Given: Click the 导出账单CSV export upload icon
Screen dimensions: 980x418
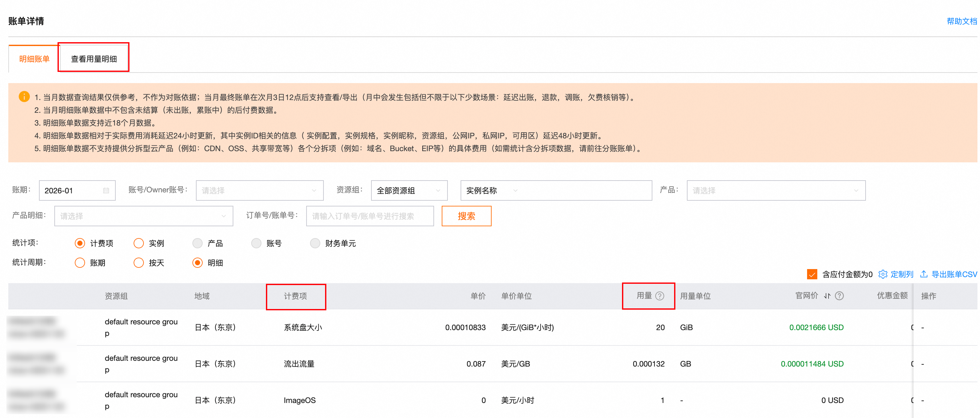Looking at the screenshot, I should 924,274.
